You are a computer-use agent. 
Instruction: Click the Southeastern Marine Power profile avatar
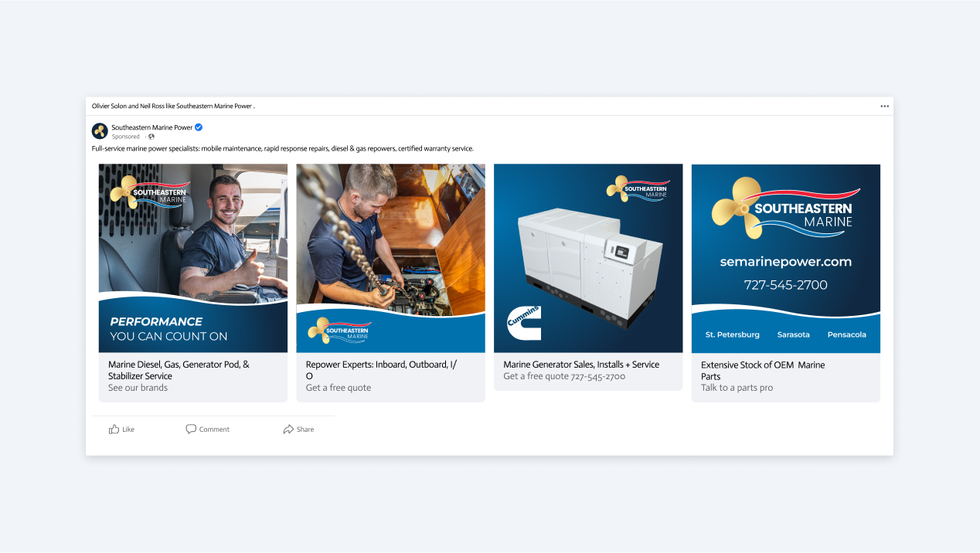coord(100,131)
